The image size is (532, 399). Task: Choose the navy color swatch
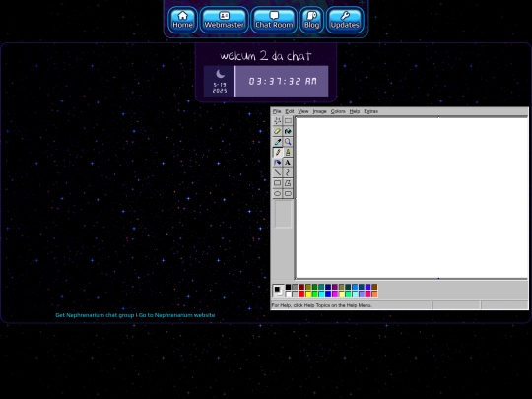(x=328, y=287)
